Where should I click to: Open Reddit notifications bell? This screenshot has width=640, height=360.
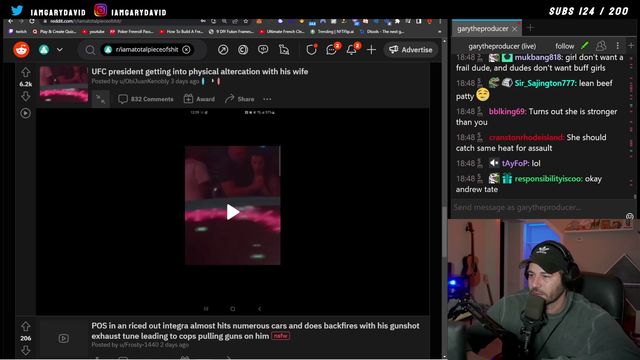coord(351,50)
